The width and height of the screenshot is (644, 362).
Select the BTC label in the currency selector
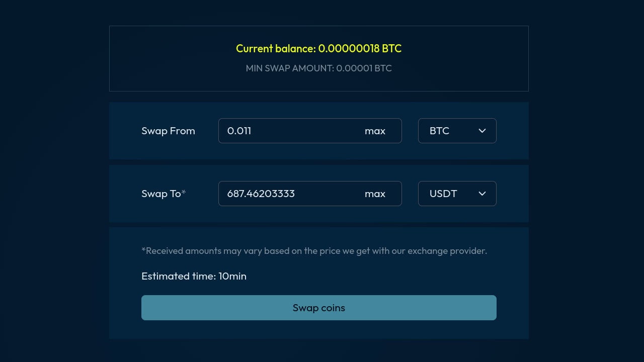coord(439,131)
